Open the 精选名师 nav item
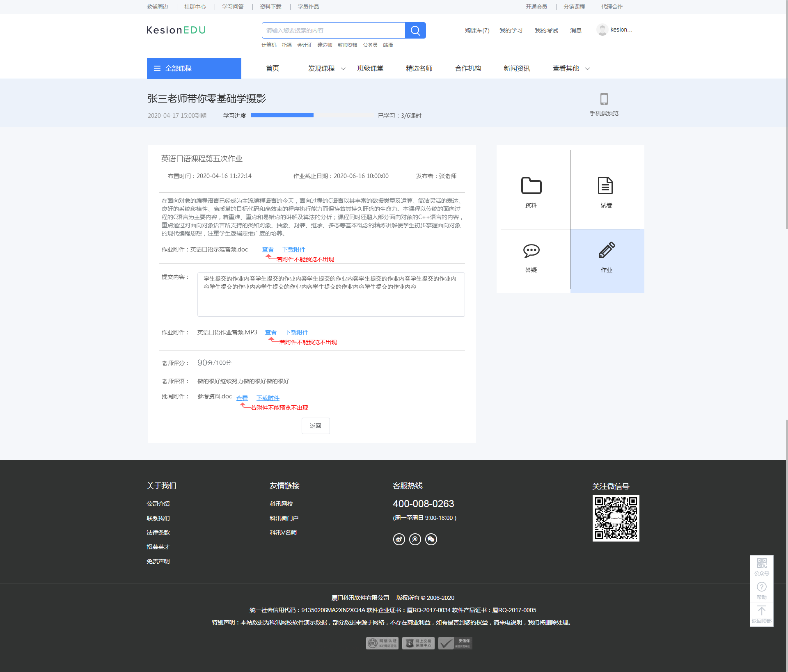Viewport: 788px width, 672px height. pyautogui.click(x=419, y=69)
